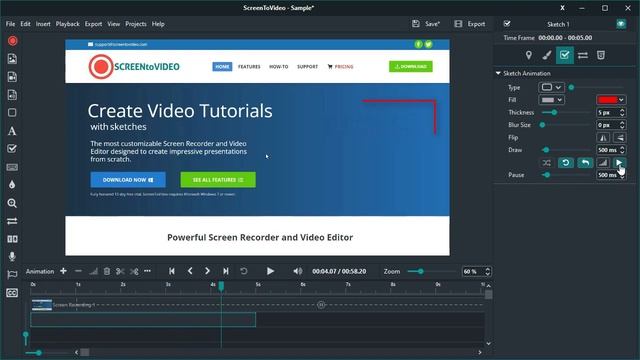Open the red color picker dropdown
Screen dimensions: 640x360
point(611,100)
